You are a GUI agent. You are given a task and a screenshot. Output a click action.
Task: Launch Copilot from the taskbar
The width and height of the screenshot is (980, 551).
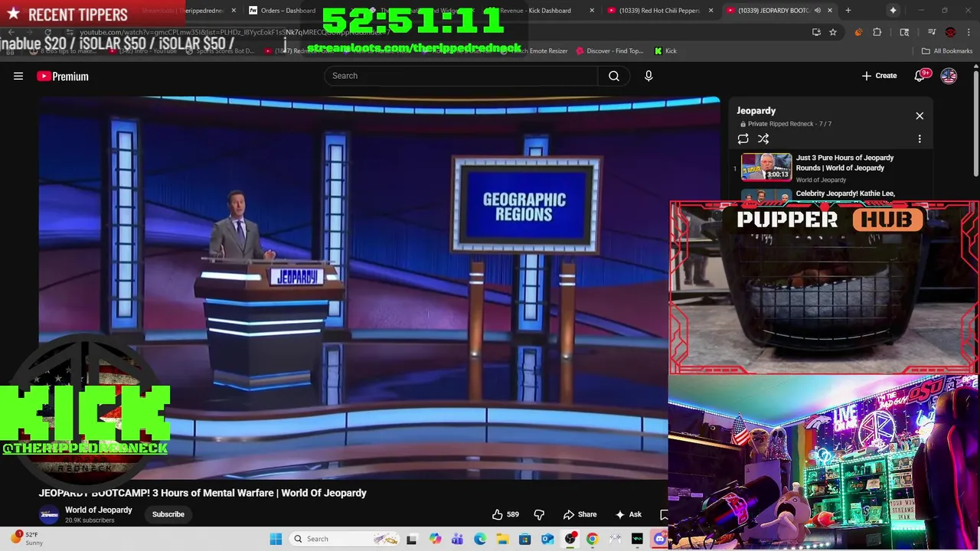click(435, 539)
